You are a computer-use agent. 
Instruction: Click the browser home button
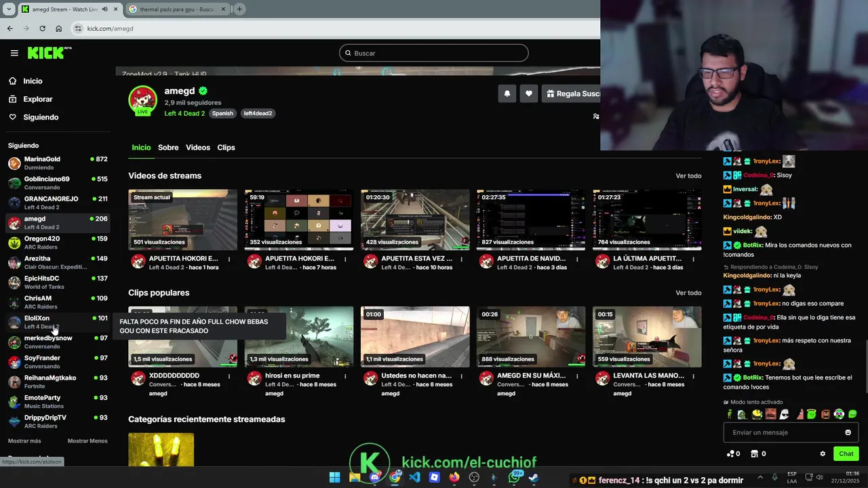[x=58, y=28]
